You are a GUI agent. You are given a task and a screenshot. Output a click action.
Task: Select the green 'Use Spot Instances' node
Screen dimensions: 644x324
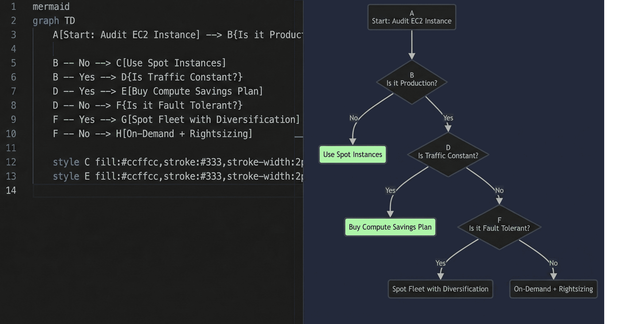[x=353, y=154]
